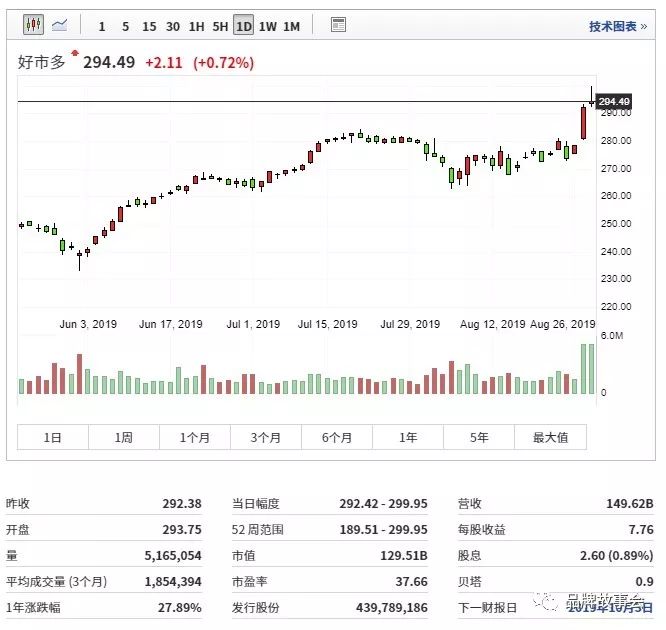Image resolution: width=666 pixels, height=630 pixels.
Task: Show the 最大值 maximum range
Action: point(550,437)
